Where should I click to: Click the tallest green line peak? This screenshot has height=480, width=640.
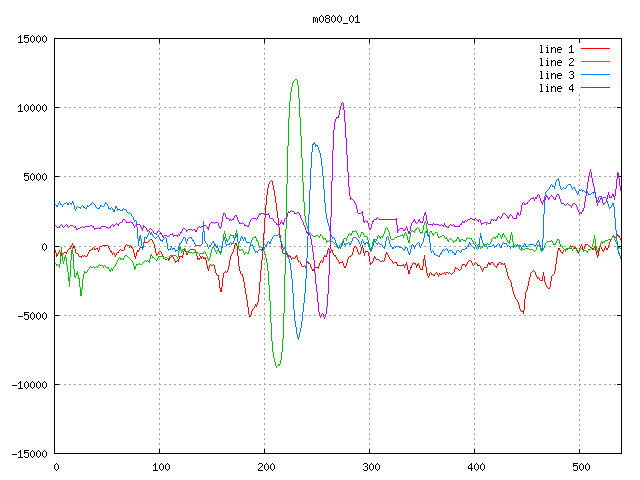295,80
